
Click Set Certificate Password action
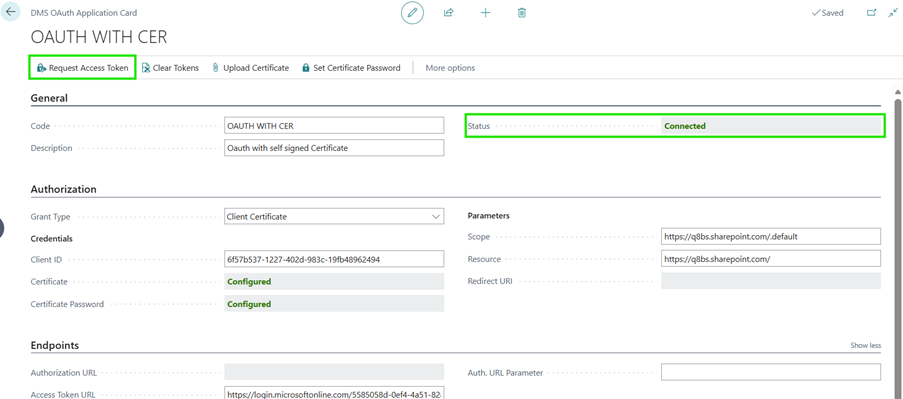click(351, 68)
